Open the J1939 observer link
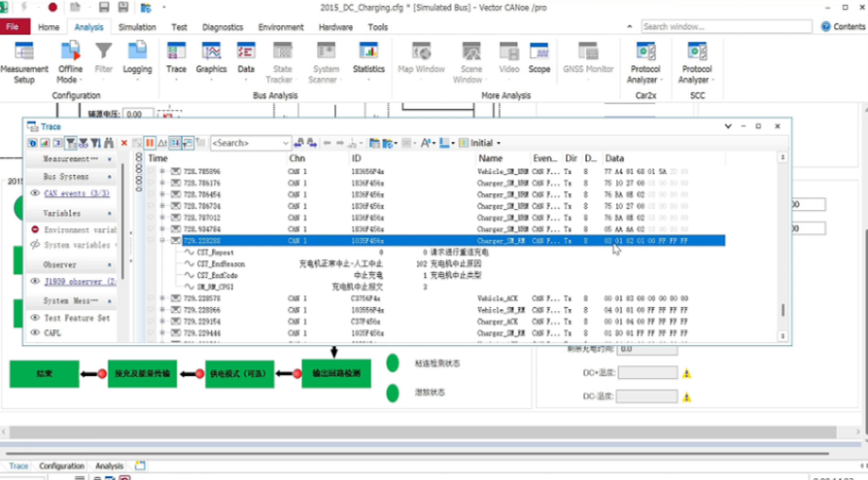Viewport: 868px width, 480px height. point(80,281)
